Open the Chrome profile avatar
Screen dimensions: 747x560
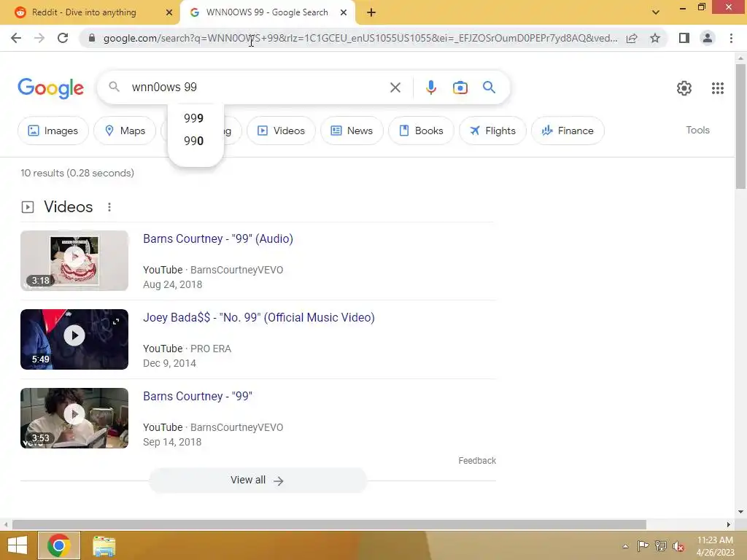pyautogui.click(x=708, y=38)
